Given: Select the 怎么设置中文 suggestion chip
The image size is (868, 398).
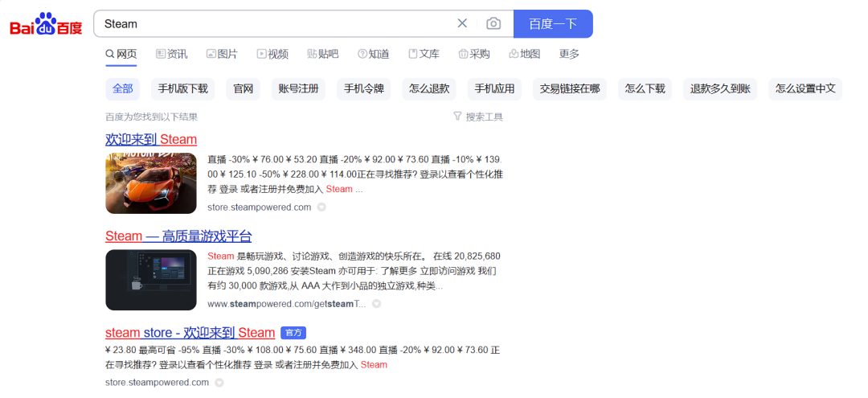Looking at the screenshot, I should click(x=805, y=89).
